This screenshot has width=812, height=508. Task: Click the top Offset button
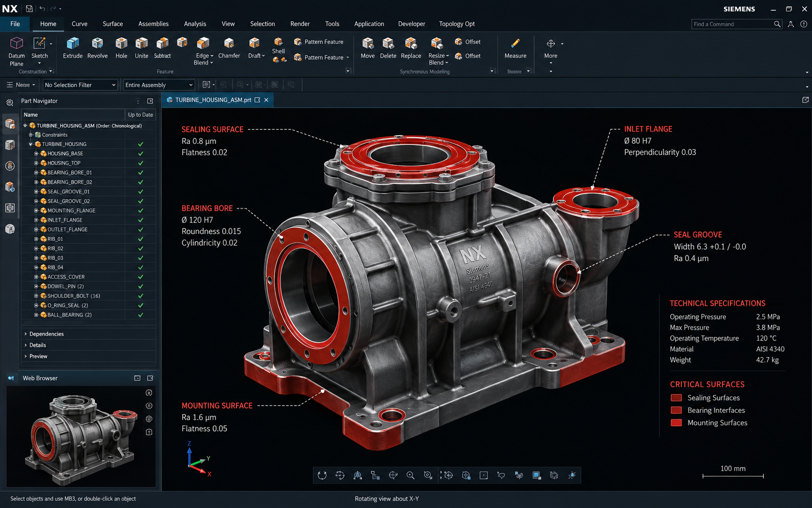(467, 42)
